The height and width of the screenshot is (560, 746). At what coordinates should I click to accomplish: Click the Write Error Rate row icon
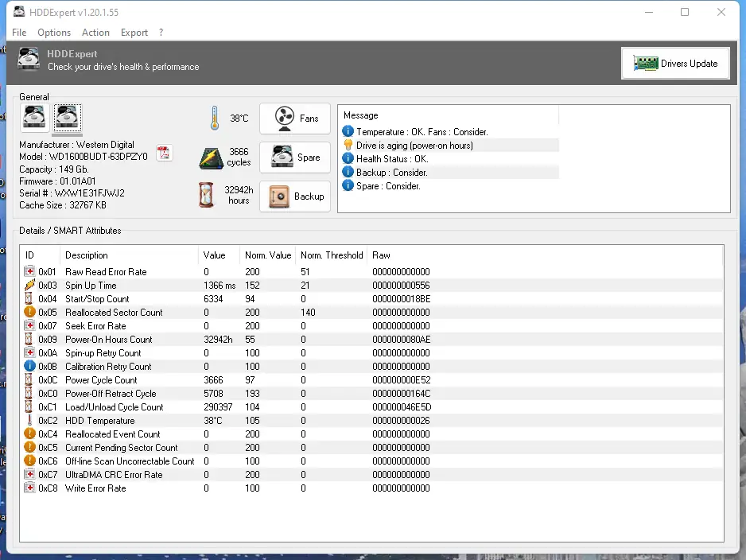click(29, 488)
